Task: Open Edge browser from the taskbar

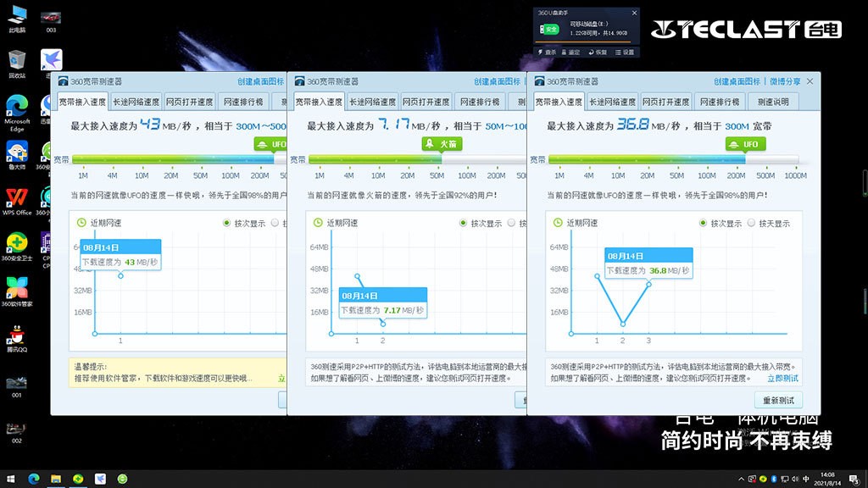Action: click(34, 480)
